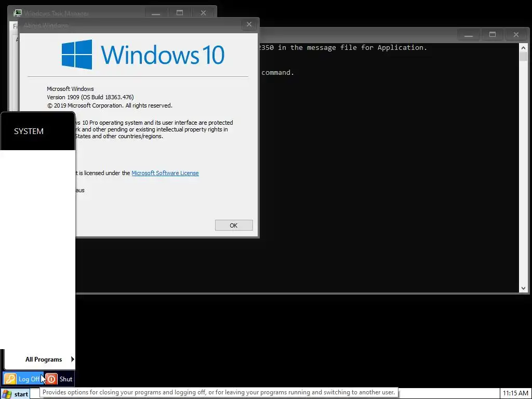The height and width of the screenshot is (399, 532).
Task: Click the SYSTEM user name in Start menu
Action: click(x=29, y=131)
